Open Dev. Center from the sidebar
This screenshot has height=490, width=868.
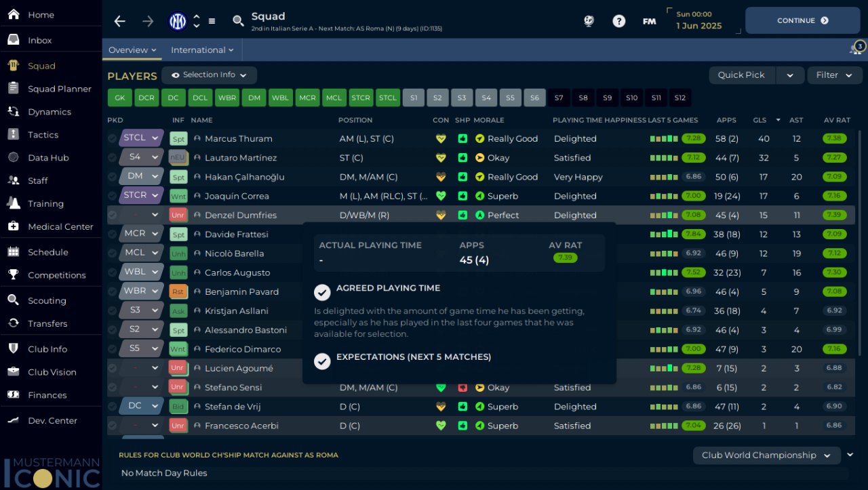52,421
